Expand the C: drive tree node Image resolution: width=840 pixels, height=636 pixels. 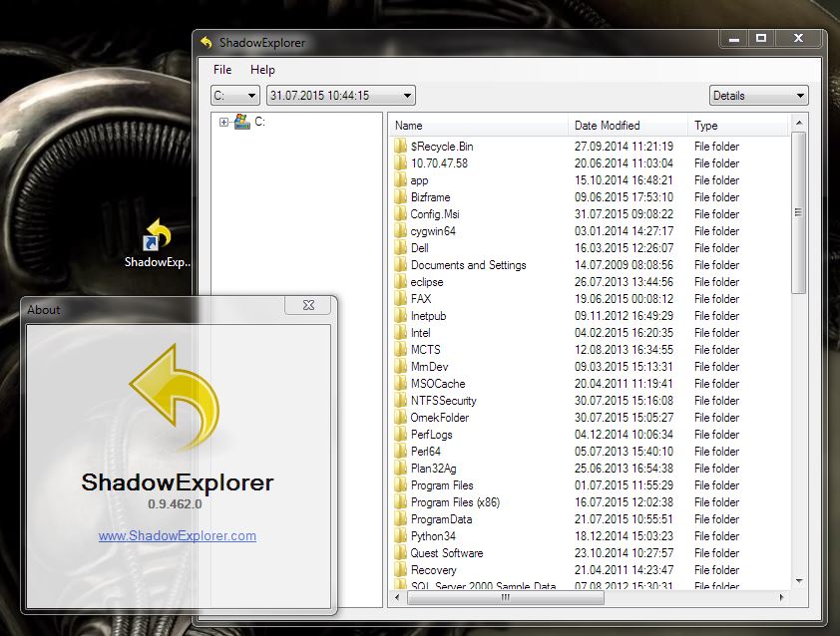pyautogui.click(x=224, y=122)
